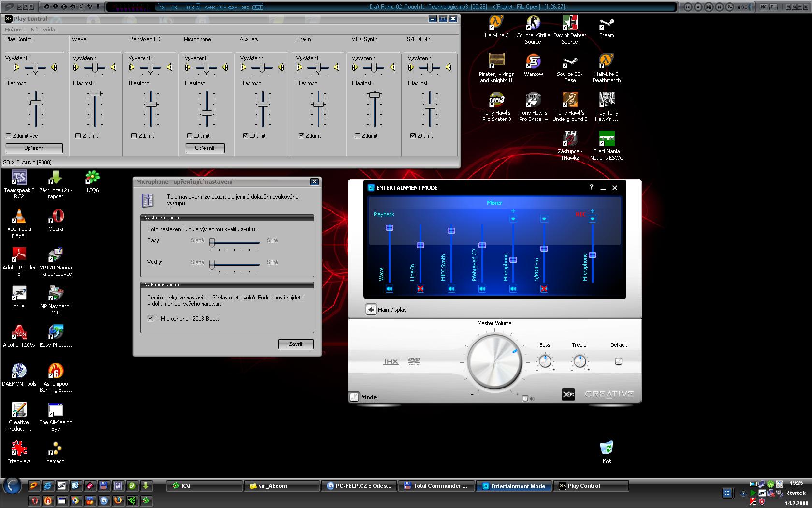Viewport: 812px width, 508px height.
Task: Open the REC source dropdown arrow
Action: coord(593,219)
